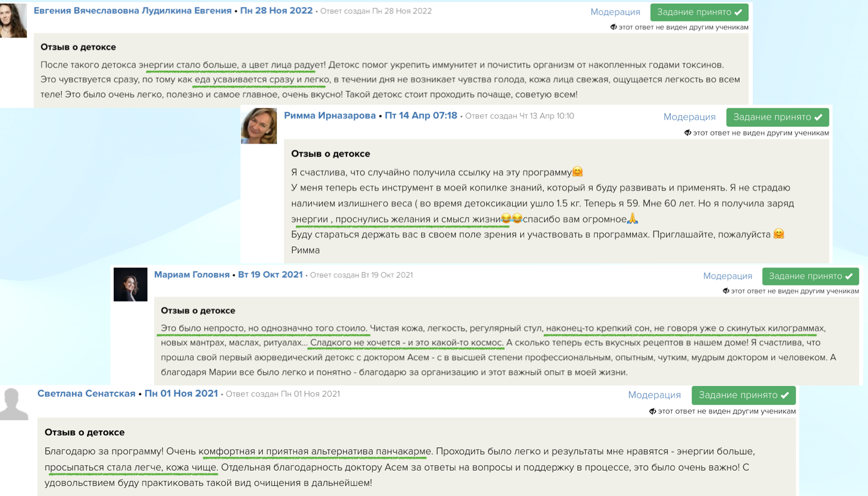Click phrase 'Сладкого не хочется - и это какой-то космос'
The image size is (868, 496).
click(x=407, y=343)
